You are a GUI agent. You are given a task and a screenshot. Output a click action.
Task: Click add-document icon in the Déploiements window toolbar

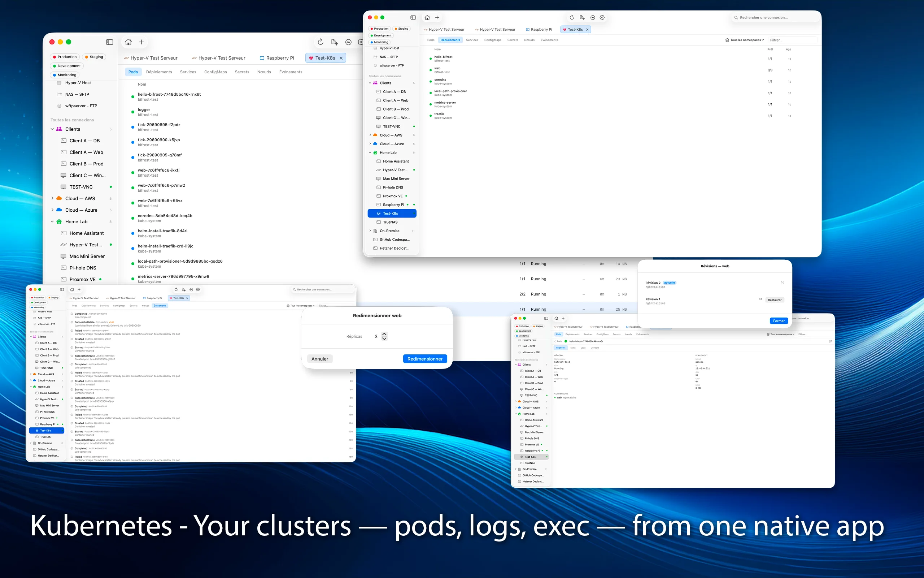(x=582, y=18)
